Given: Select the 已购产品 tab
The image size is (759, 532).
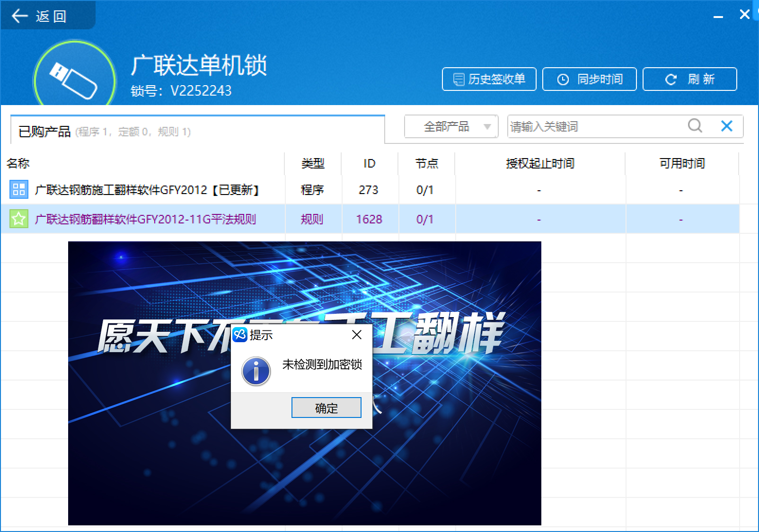Looking at the screenshot, I should coord(198,130).
